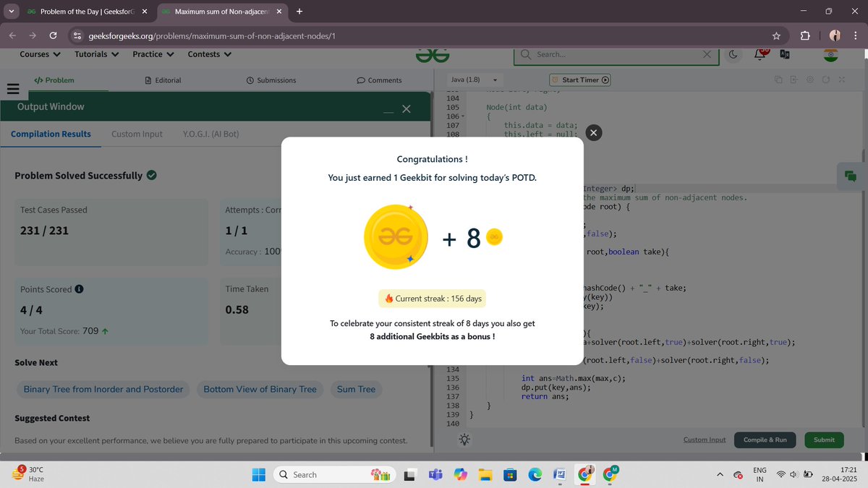
Task: Open the browser tab list chevron
Action: click(10, 12)
